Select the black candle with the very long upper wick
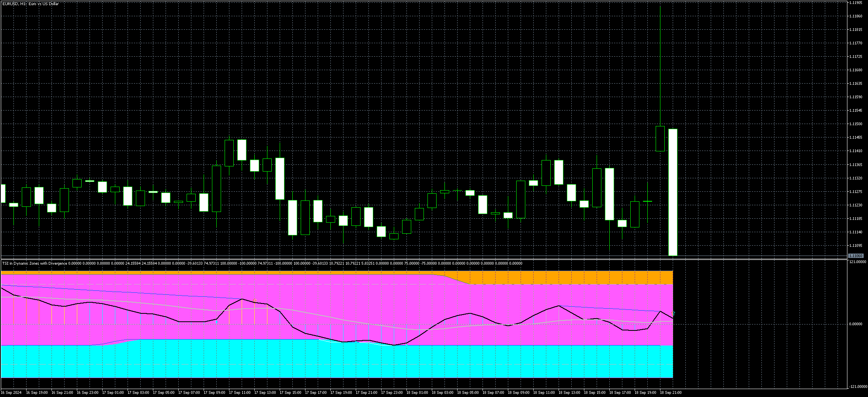Viewport: 868px width, 397px height. point(660,139)
